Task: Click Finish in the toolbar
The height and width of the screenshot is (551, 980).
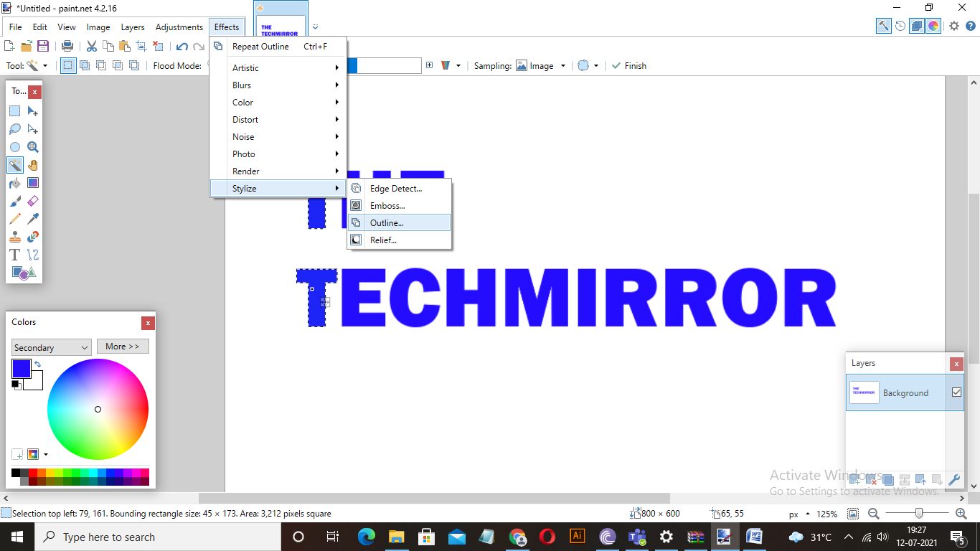Action: pos(629,65)
